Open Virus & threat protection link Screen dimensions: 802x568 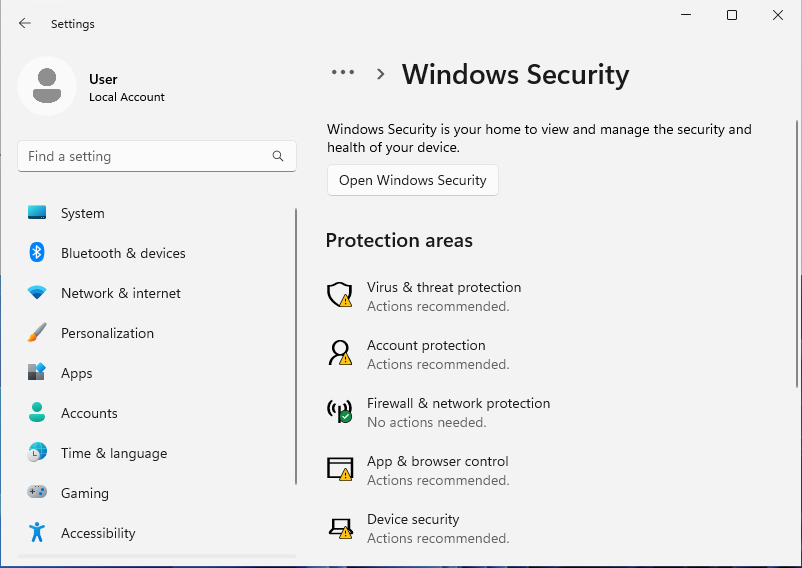click(x=444, y=287)
